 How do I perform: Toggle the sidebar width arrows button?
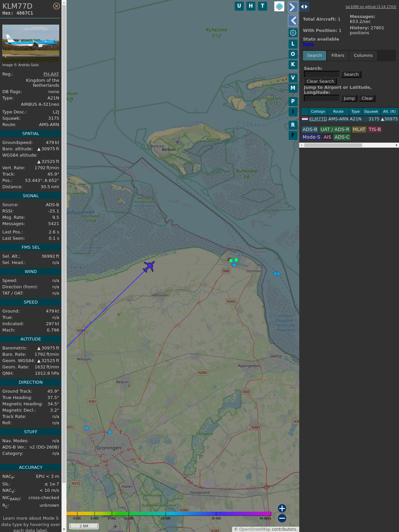pos(304,7)
